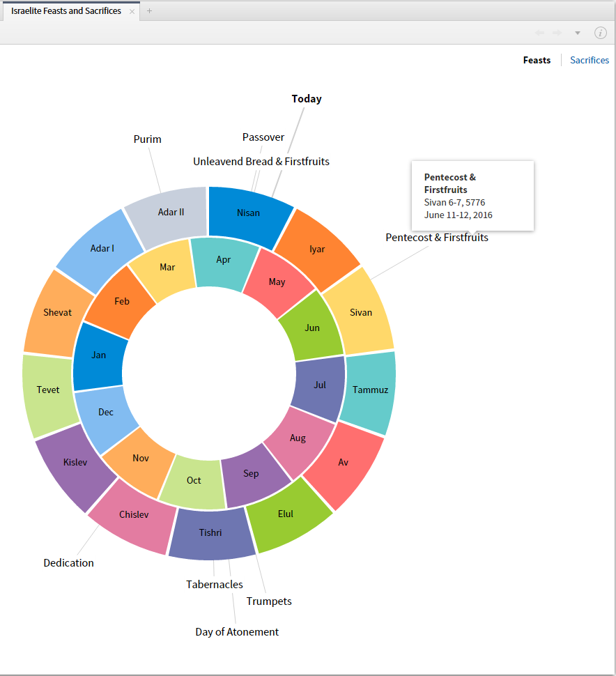
Task: Select the Elul segment
Action: [x=286, y=514]
